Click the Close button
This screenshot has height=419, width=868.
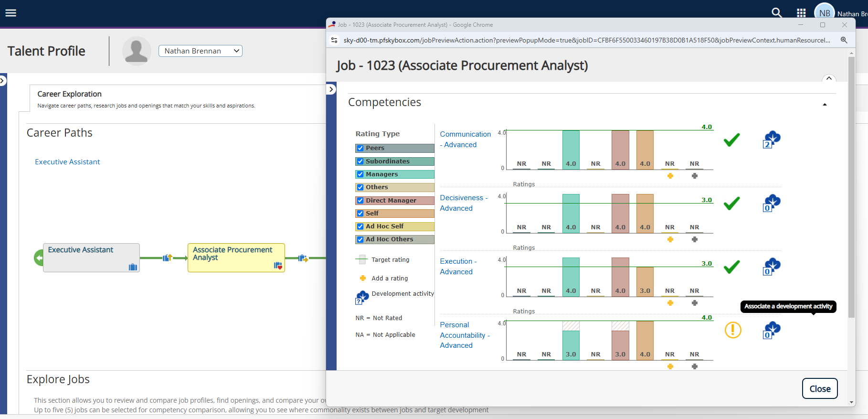(x=819, y=388)
